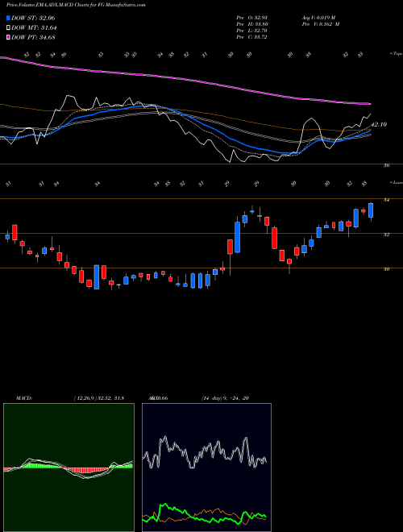403x532 pixels.
Task: Click the 32 price axis label
Action: [x=387, y=235]
